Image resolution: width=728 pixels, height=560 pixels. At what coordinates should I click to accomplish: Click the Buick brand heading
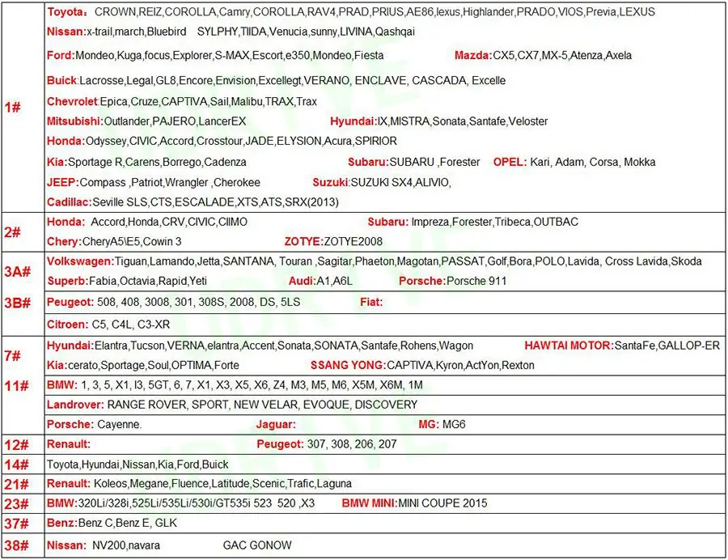[x=62, y=80]
